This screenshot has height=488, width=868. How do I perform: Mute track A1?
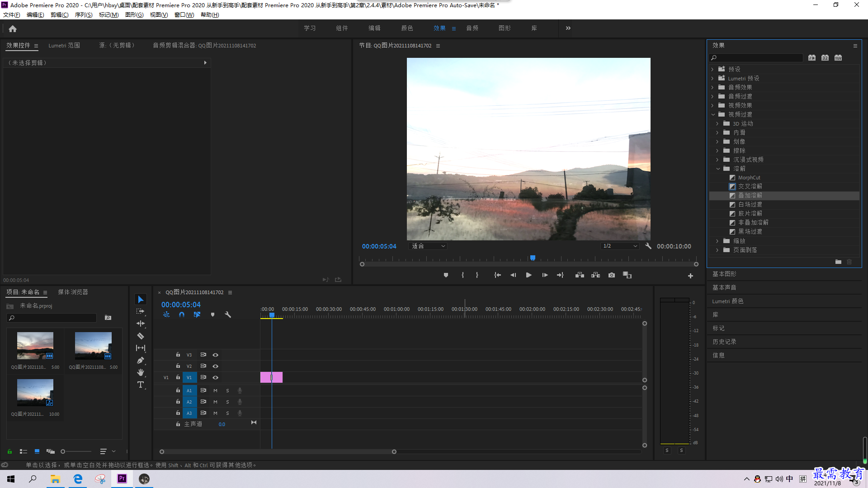(215, 390)
